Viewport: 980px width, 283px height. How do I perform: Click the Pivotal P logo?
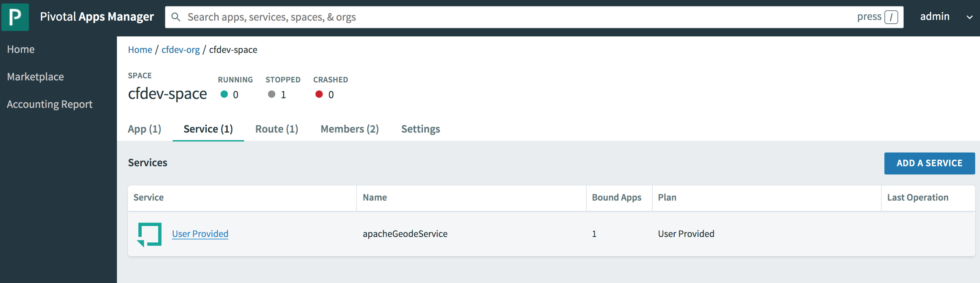point(15,17)
